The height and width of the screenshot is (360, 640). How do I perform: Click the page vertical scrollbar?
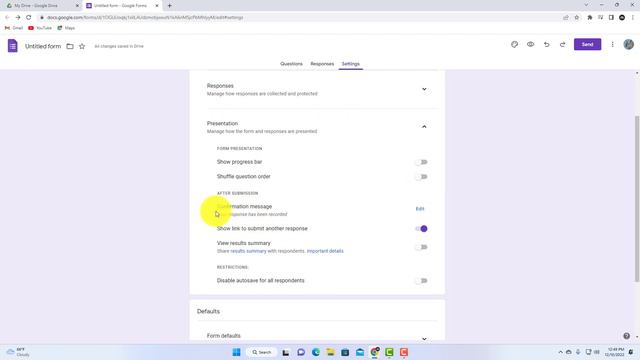pyautogui.click(x=637, y=199)
